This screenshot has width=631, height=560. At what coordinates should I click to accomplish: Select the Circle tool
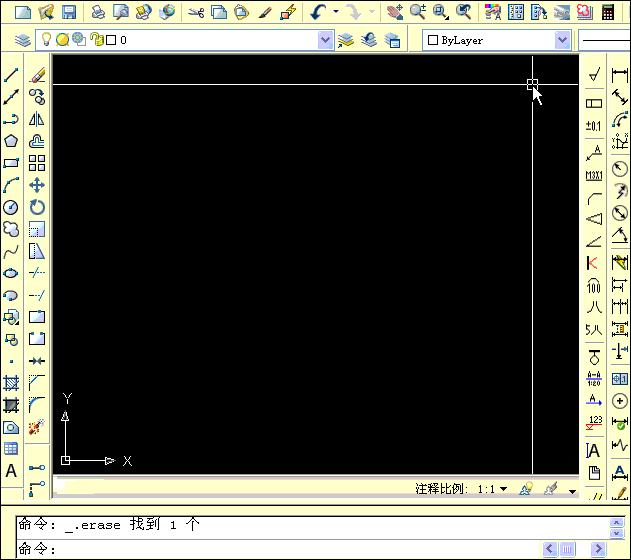click(x=11, y=208)
